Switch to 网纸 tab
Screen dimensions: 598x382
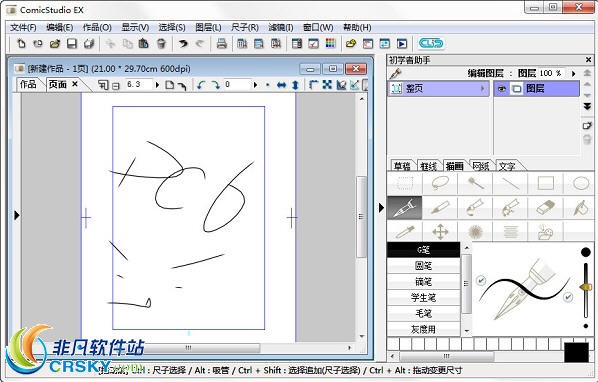[x=481, y=166]
